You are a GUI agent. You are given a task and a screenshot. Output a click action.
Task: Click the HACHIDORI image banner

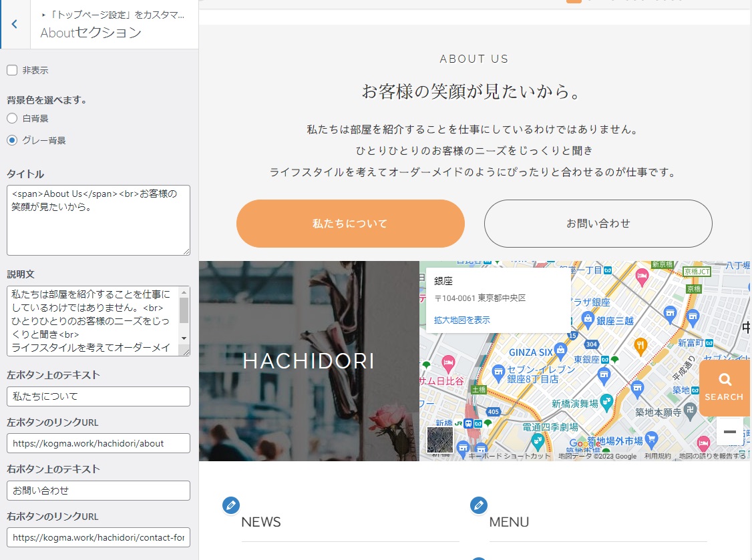click(309, 361)
